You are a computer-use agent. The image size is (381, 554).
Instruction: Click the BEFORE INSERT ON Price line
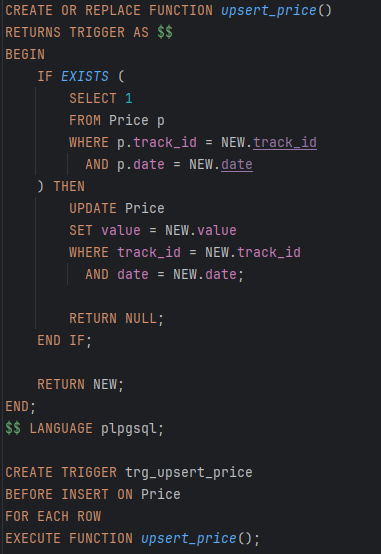tap(93, 494)
